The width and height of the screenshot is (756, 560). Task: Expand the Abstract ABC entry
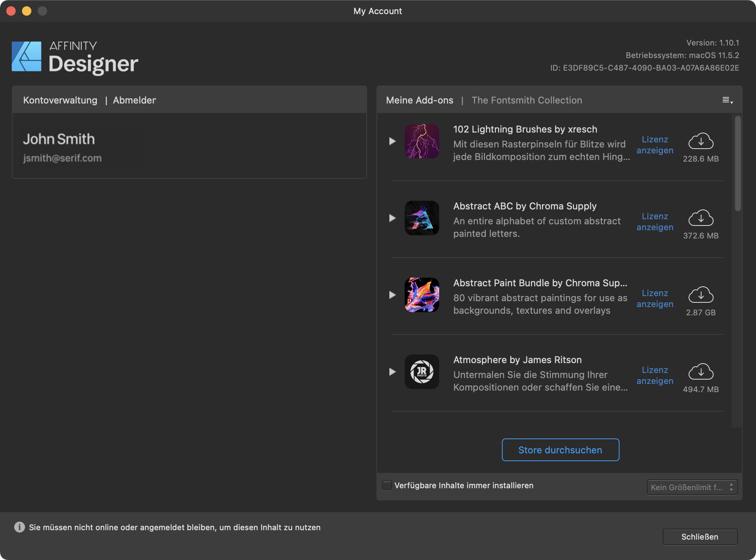point(392,218)
